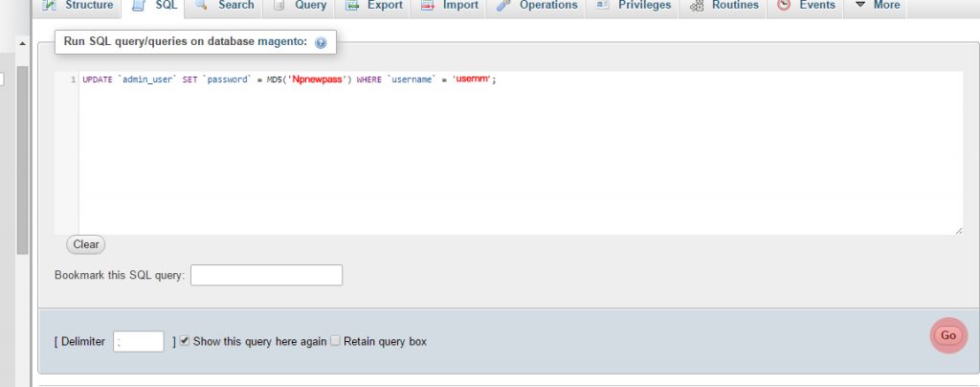The image size is (980, 387).
Task: Click the Routines gears icon
Action: [697, 6]
